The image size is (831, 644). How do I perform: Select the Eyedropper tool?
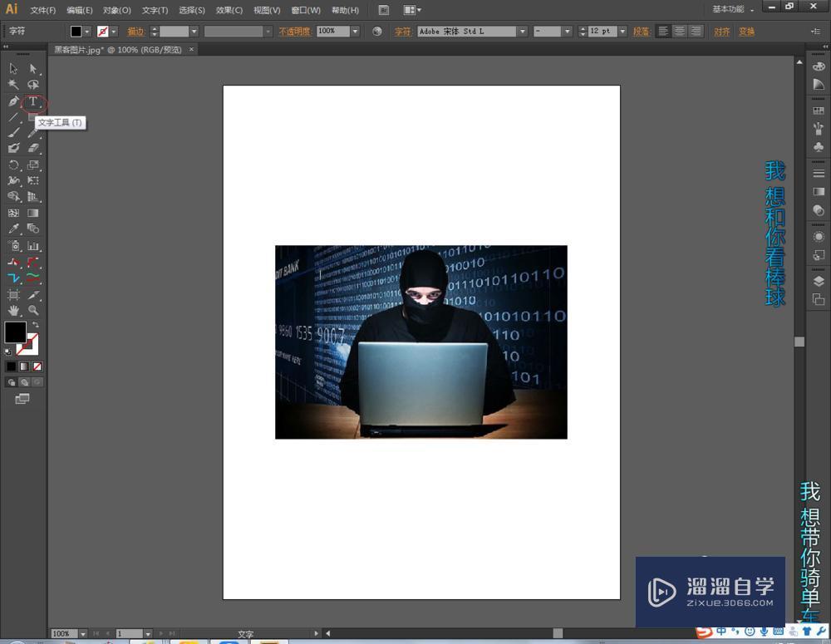[14, 229]
